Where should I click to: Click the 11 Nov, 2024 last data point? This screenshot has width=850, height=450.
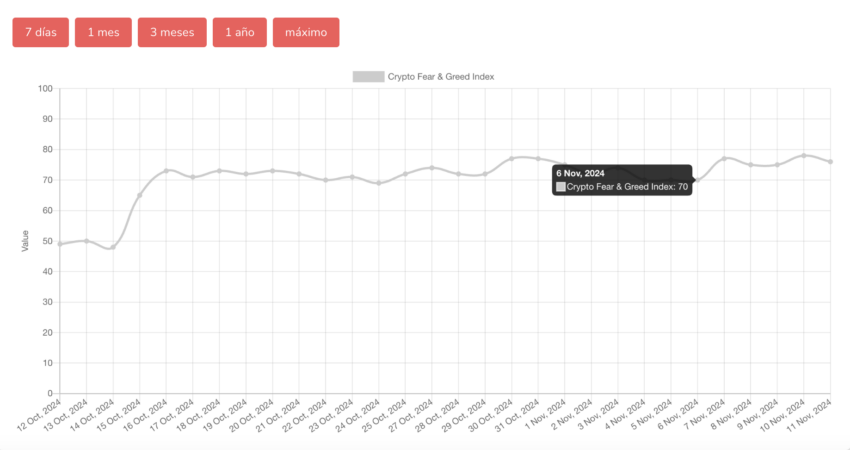pos(830,162)
